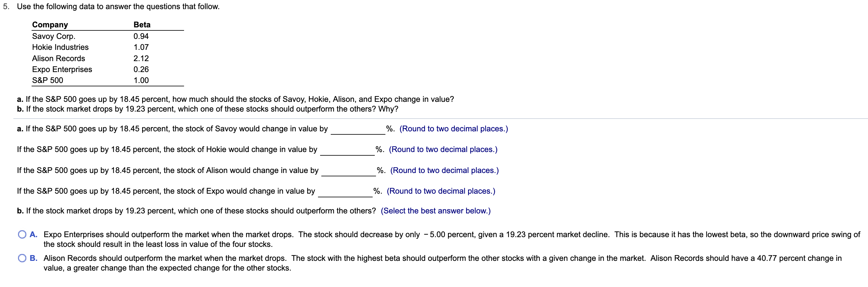The height and width of the screenshot is (287, 868).
Task: Click the Round to two decimal places hint
Action: [453, 129]
